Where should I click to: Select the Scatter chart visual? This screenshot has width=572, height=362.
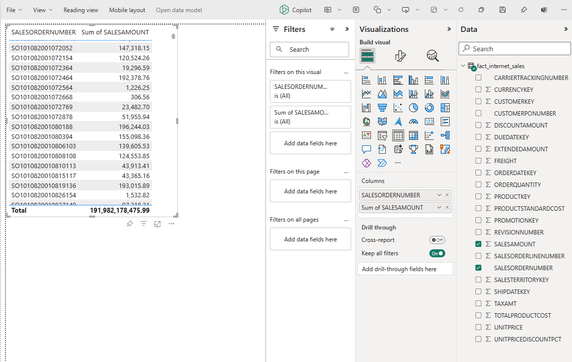point(398,108)
